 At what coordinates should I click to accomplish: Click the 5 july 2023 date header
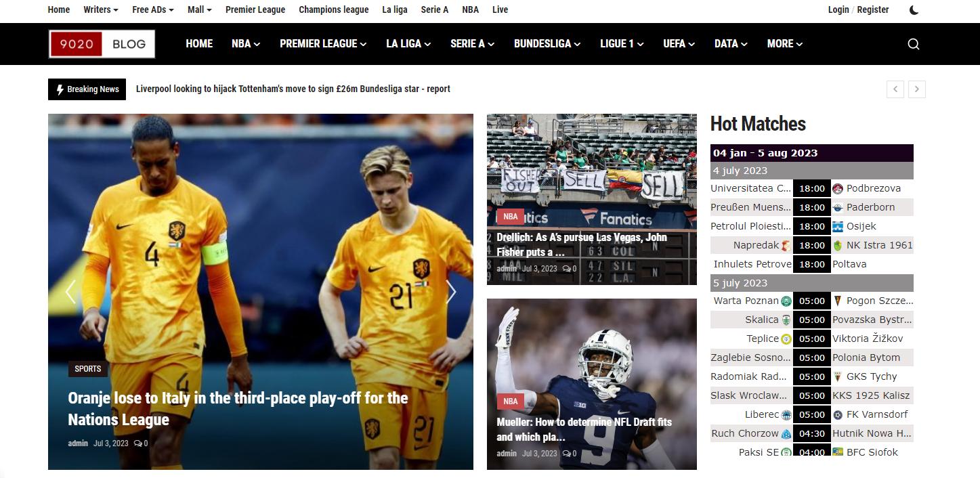click(x=812, y=283)
